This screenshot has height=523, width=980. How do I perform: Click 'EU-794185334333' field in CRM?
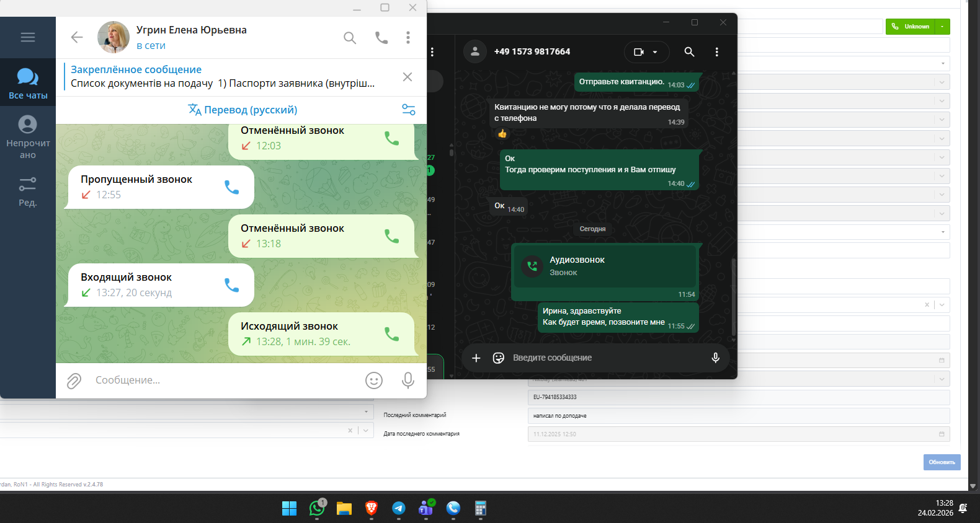click(x=739, y=397)
